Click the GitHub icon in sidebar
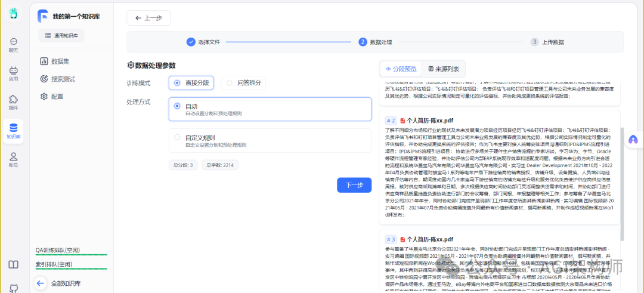The image size is (644, 293). (x=14, y=288)
